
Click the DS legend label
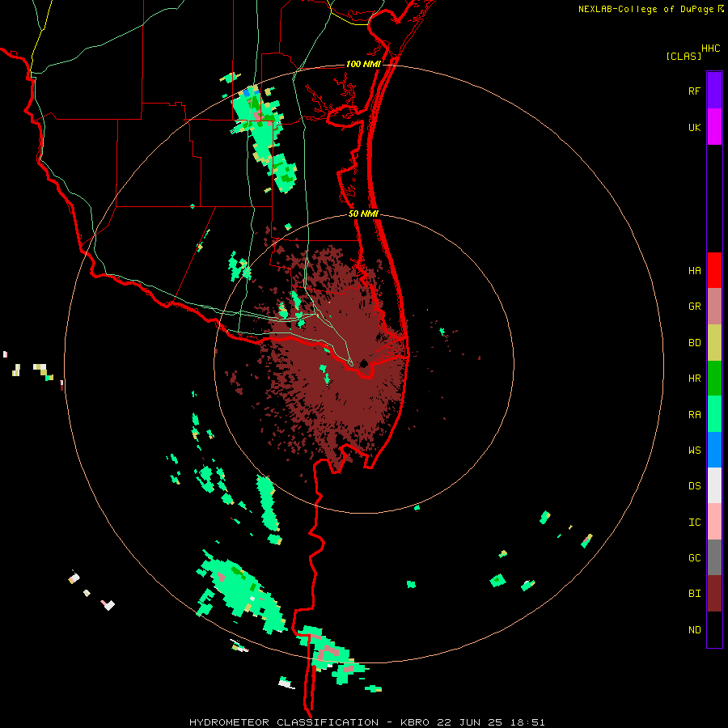click(694, 486)
